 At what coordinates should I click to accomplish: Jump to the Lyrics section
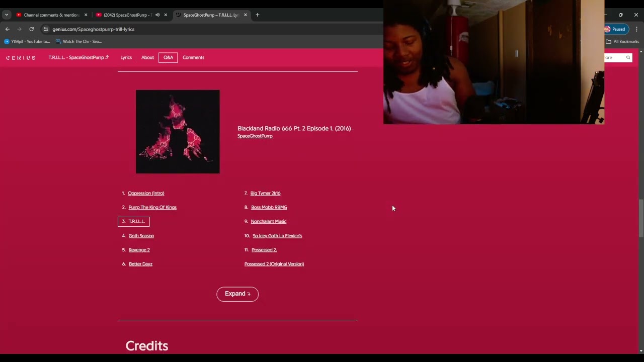coord(126,57)
